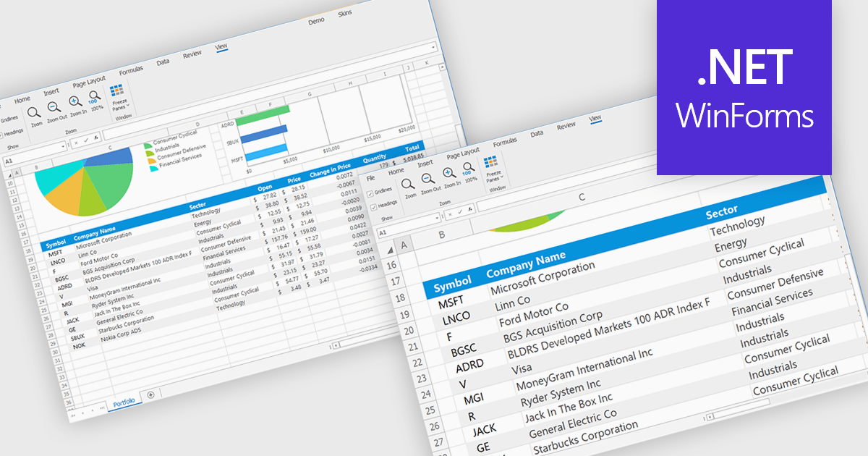Switch to Page Layout tab in front window
The image size is (868, 456).
463,153
